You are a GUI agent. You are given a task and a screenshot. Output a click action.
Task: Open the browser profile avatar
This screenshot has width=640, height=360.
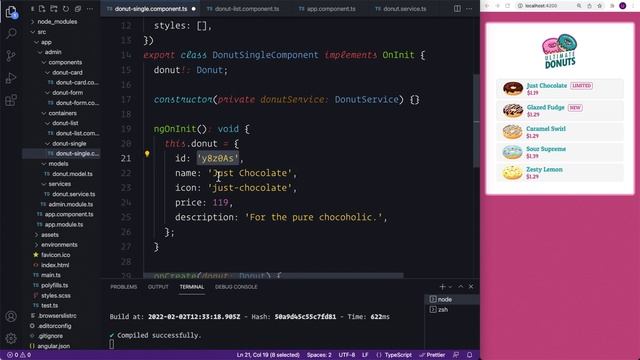click(622, 6)
